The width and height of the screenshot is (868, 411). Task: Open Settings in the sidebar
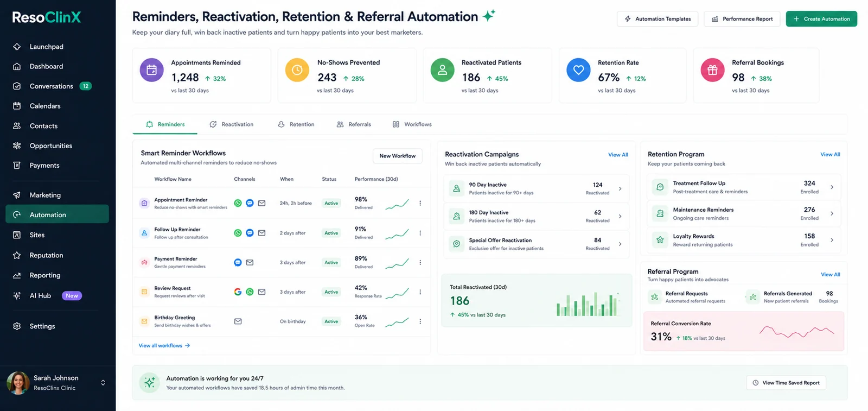57,326
